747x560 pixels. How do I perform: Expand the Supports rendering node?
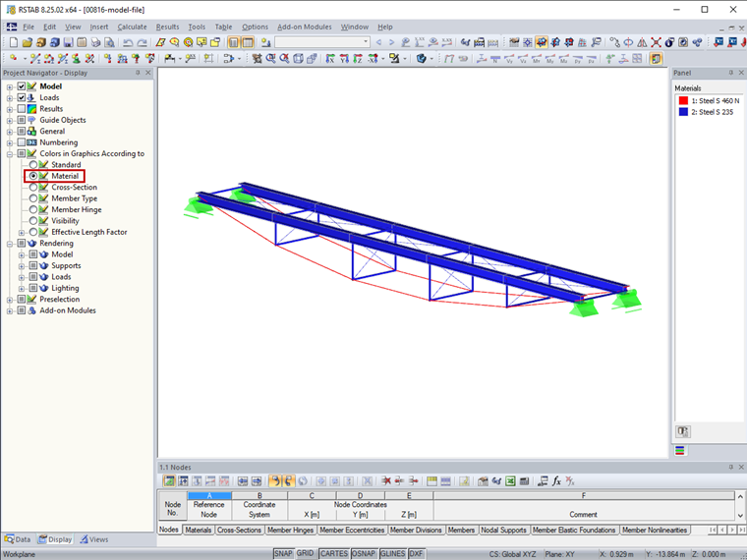click(x=22, y=265)
